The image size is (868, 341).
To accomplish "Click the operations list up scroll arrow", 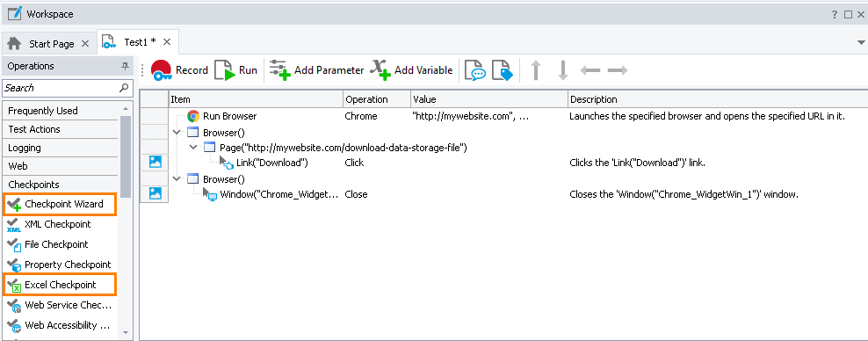I will (x=125, y=109).
